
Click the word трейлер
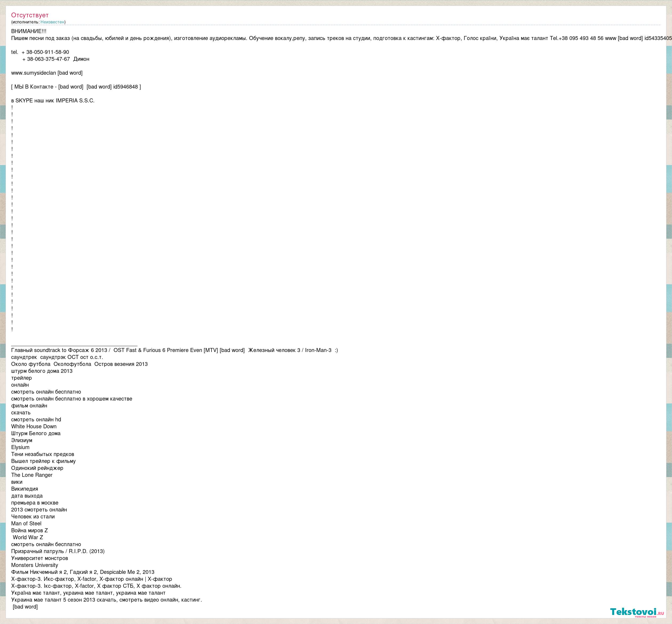pos(21,378)
